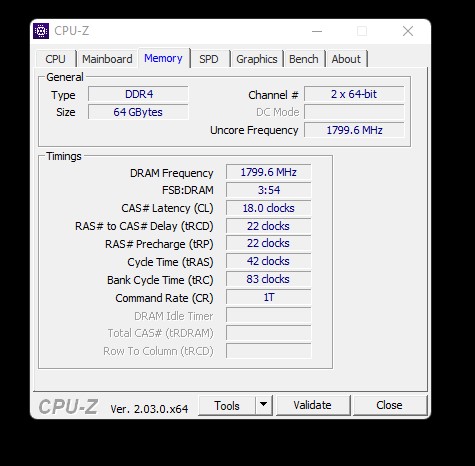
Task: Click the DRAM Frequency 1799.6 MHz field
Action: click(269, 172)
